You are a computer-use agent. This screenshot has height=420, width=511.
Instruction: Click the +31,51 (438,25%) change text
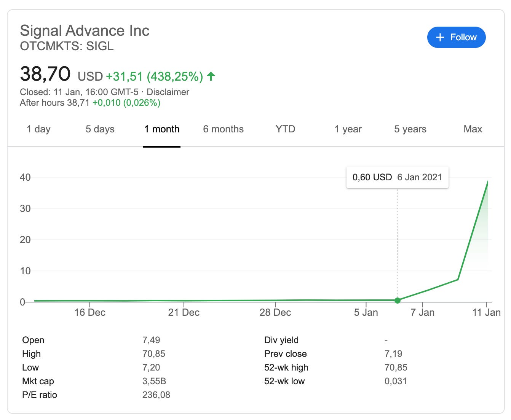click(x=155, y=76)
